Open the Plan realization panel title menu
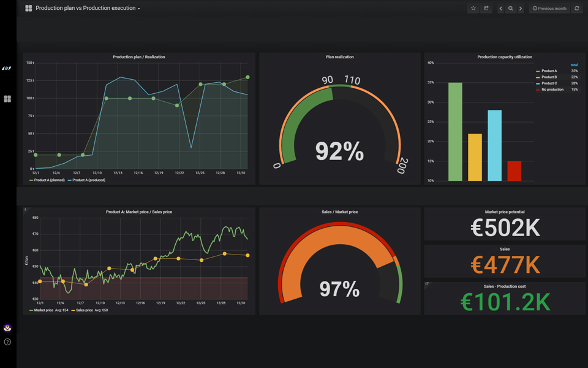This screenshot has height=368, width=588. coord(339,57)
